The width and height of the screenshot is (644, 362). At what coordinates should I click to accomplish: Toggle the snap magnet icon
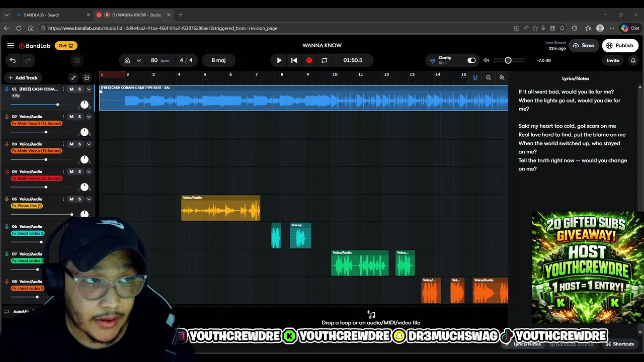pos(475,78)
